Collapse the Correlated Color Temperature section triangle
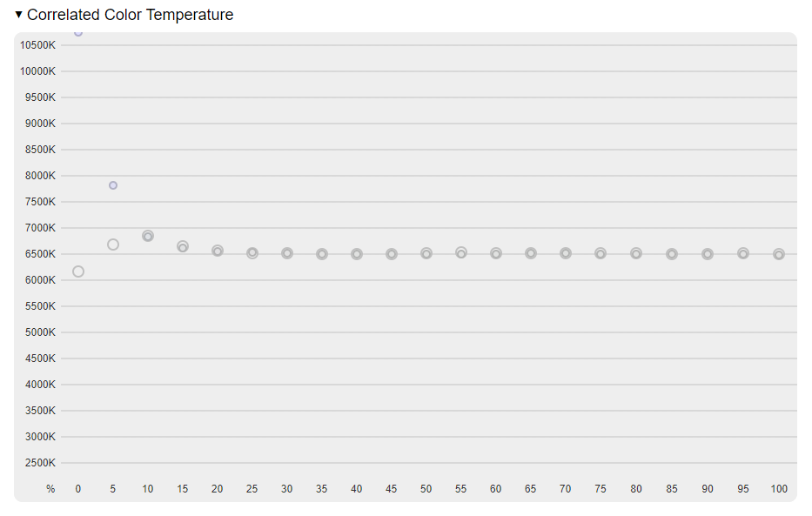The height and width of the screenshot is (516, 812). (x=19, y=15)
